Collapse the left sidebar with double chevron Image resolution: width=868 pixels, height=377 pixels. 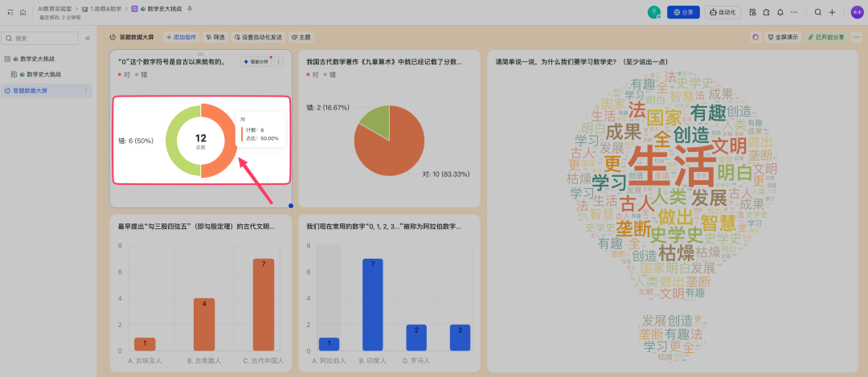tap(88, 38)
